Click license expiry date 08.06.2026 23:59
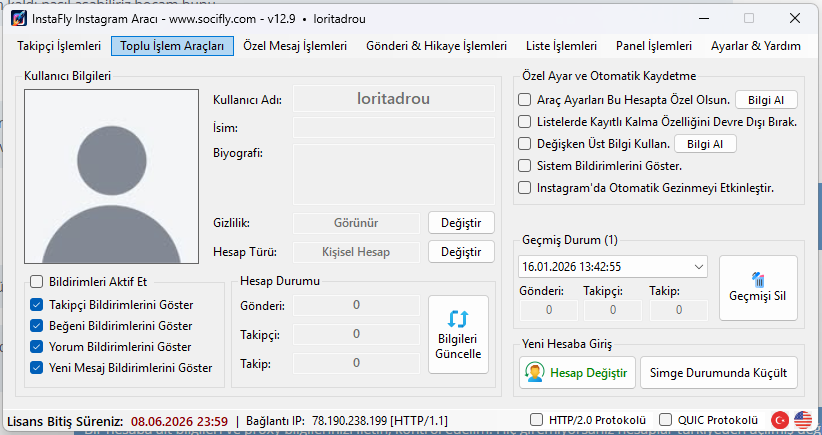 click(x=179, y=421)
